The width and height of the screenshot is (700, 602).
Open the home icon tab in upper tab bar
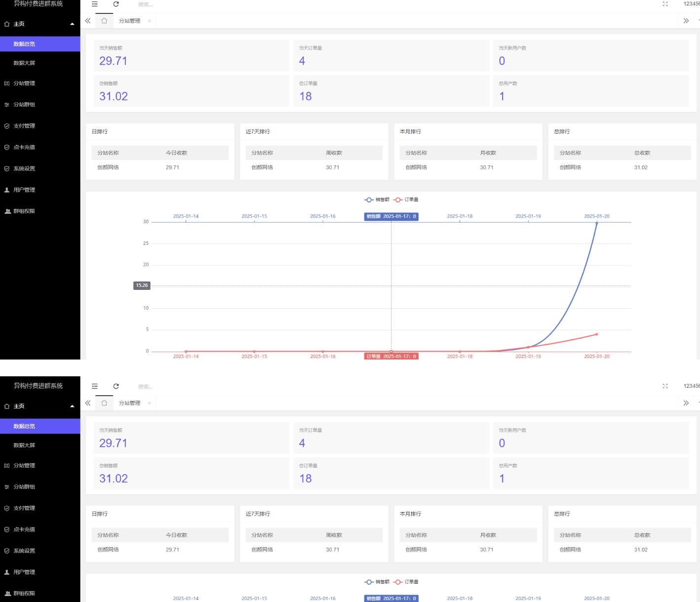pyautogui.click(x=104, y=21)
